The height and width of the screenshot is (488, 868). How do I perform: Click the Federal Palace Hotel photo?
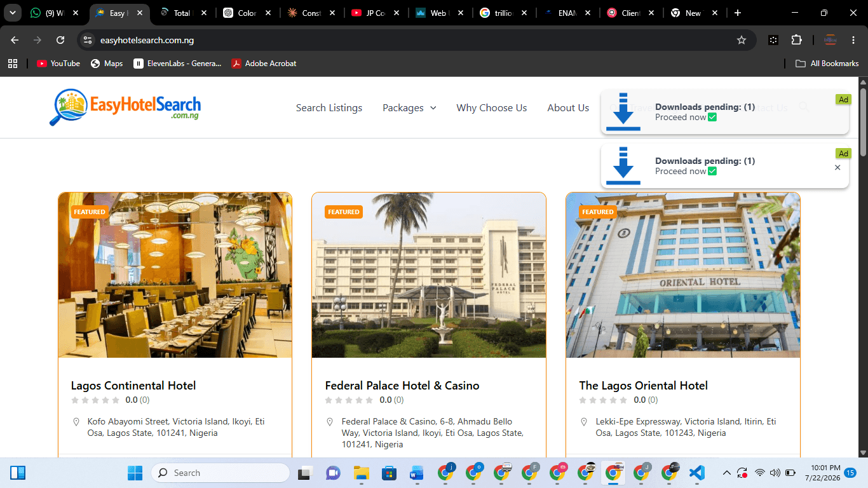[429, 275]
